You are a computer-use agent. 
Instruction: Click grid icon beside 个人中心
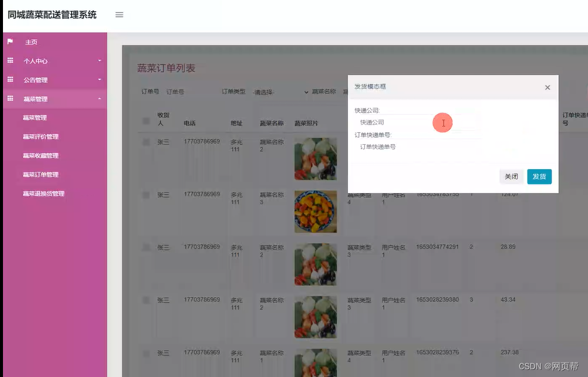10,60
